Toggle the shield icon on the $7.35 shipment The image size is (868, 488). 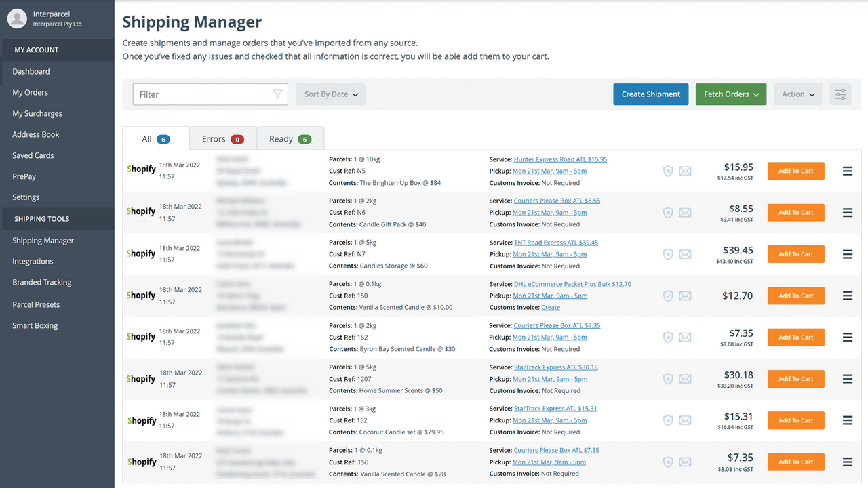click(x=668, y=337)
